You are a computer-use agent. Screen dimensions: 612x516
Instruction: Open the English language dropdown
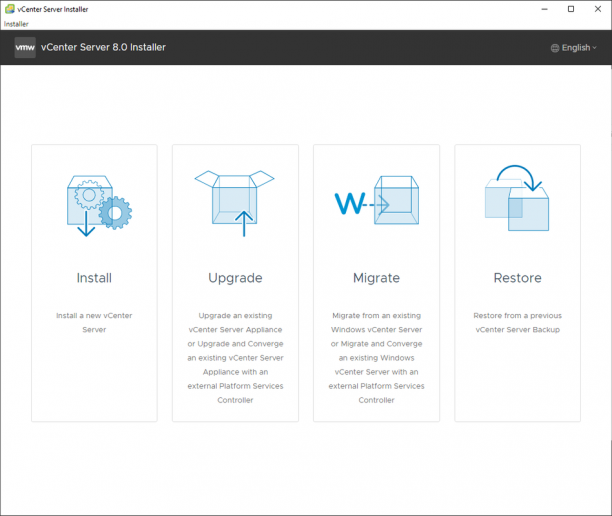pyautogui.click(x=574, y=48)
